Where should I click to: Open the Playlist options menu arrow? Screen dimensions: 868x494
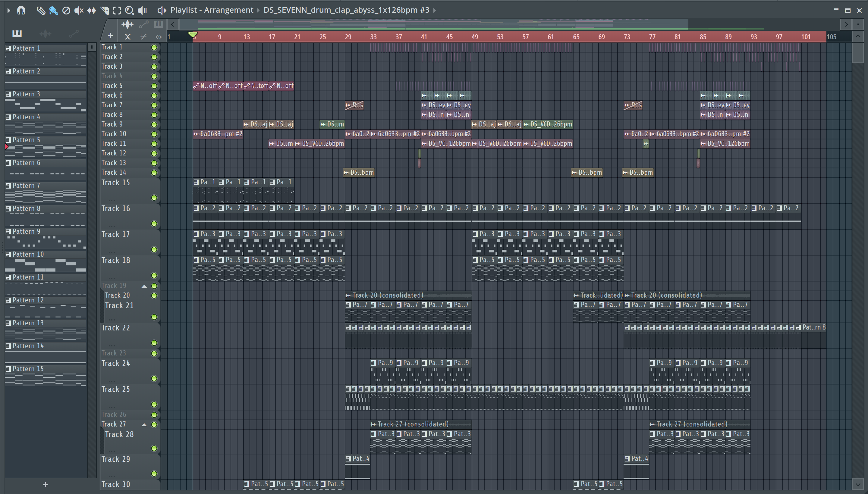pos(9,11)
